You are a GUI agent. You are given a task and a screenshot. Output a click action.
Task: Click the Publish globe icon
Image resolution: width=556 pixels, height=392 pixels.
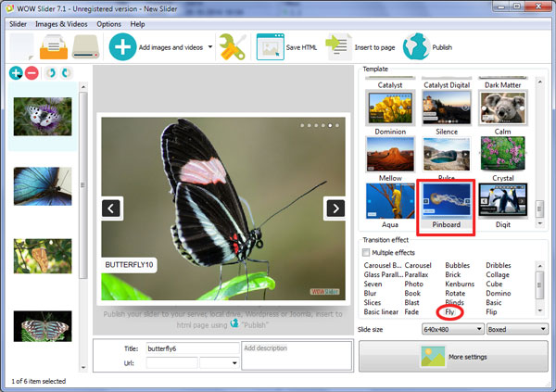tap(416, 47)
